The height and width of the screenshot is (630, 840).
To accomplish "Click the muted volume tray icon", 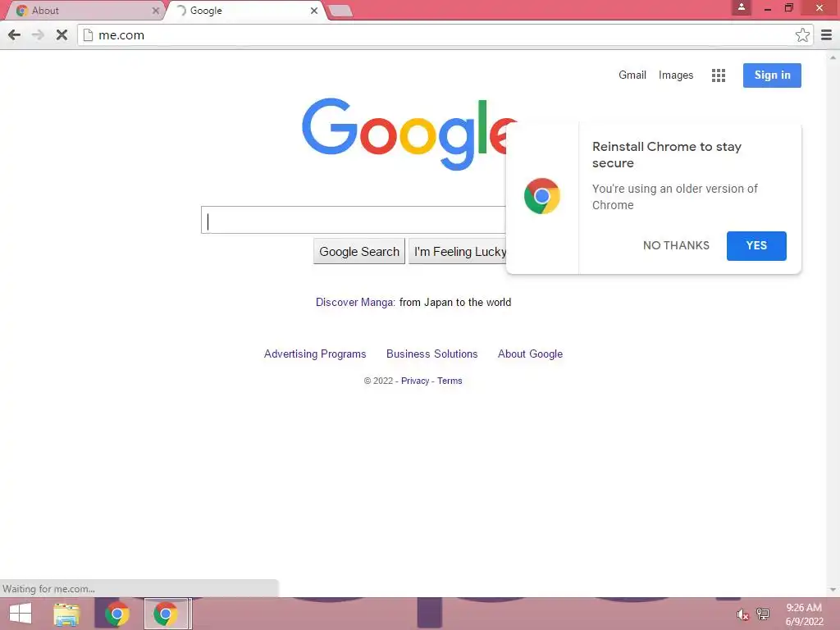I will [742, 614].
